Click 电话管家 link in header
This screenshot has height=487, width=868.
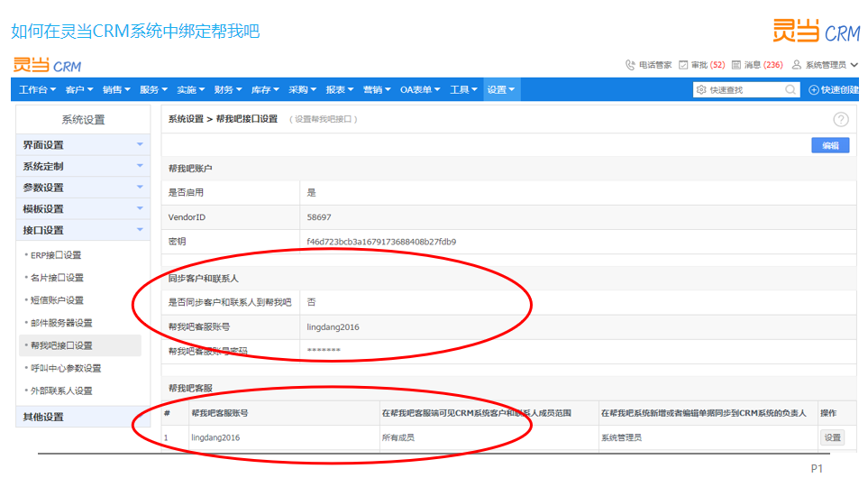pyautogui.click(x=655, y=65)
